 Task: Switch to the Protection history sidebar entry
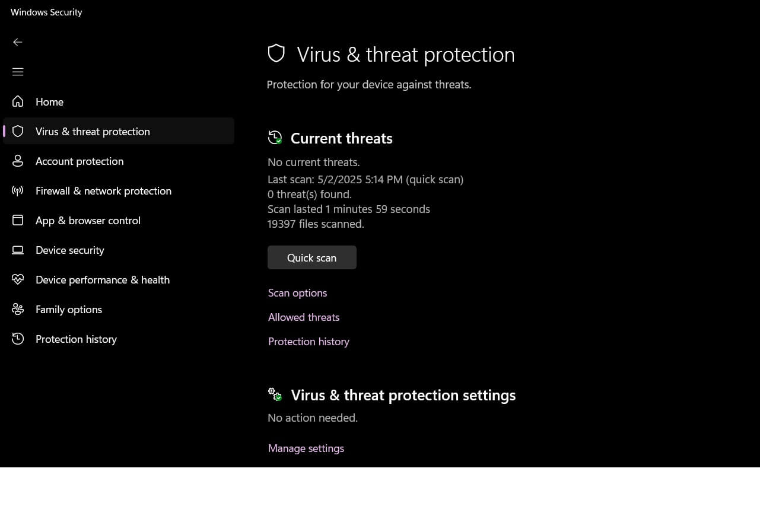click(76, 339)
